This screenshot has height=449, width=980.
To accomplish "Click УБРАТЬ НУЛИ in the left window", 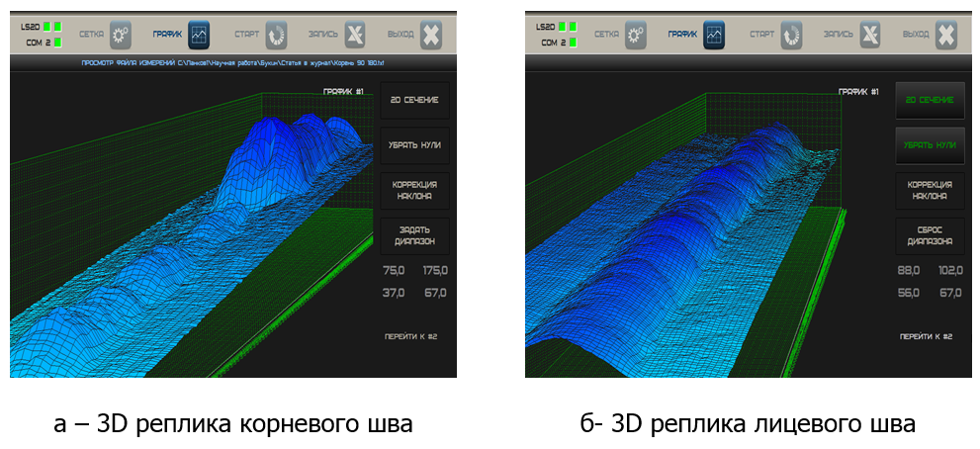I will click(414, 145).
